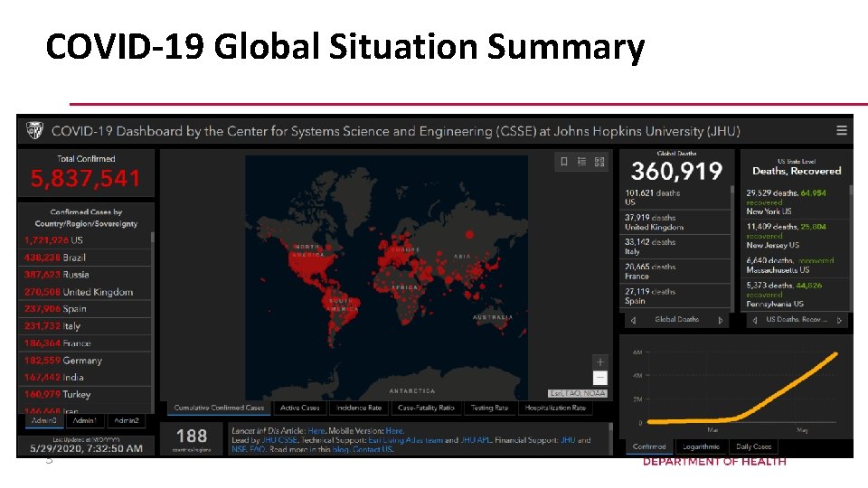This screenshot has height=488, width=868.
Task: Switch to the Active Cases tab
Action: click(x=299, y=408)
